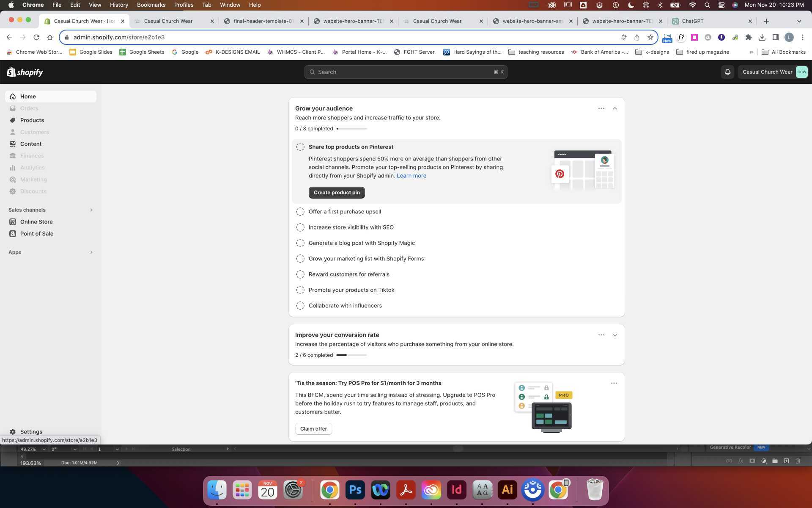Open the History menu in the menu bar
The height and width of the screenshot is (508, 812).
pos(118,5)
